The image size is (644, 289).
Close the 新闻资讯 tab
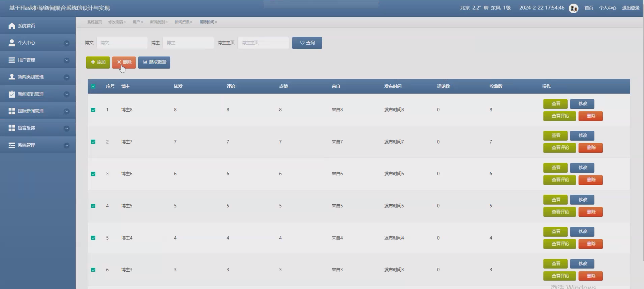point(191,22)
